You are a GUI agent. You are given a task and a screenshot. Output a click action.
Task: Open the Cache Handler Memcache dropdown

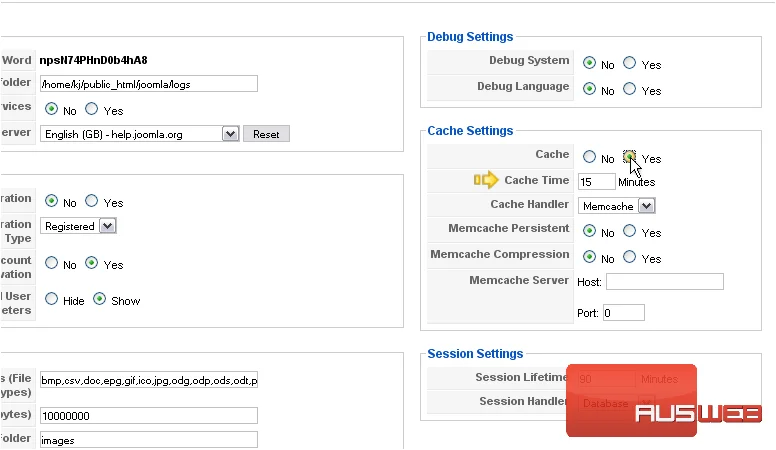[617, 206]
